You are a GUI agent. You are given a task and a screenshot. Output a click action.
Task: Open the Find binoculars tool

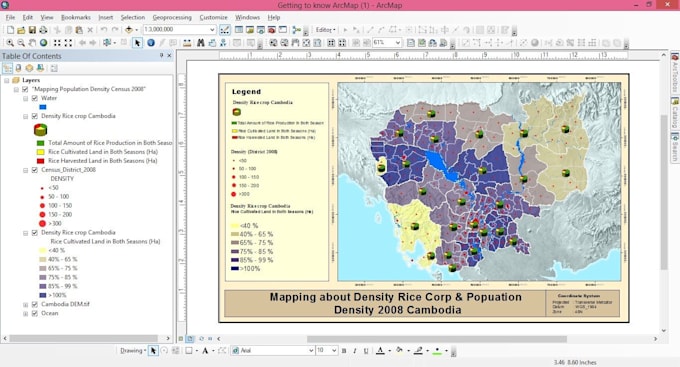200,43
